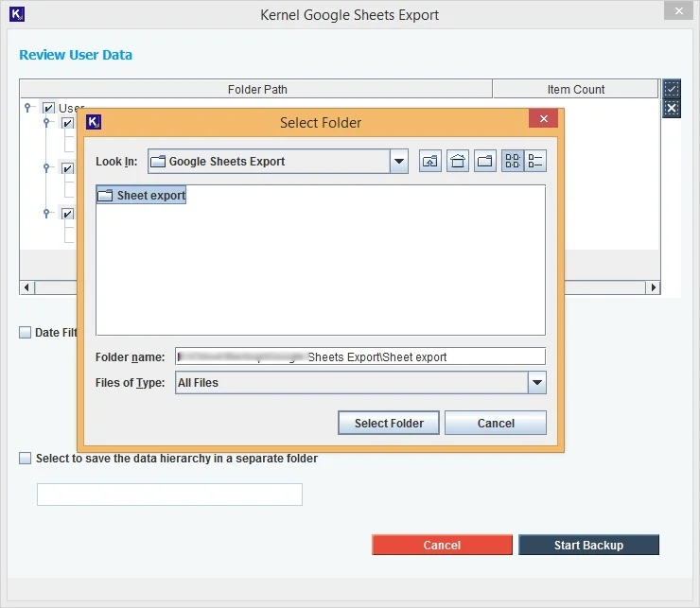Screen dimensions: 700x608
Task: Create a new folder using toolbar icon
Action: pyautogui.click(x=485, y=162)
